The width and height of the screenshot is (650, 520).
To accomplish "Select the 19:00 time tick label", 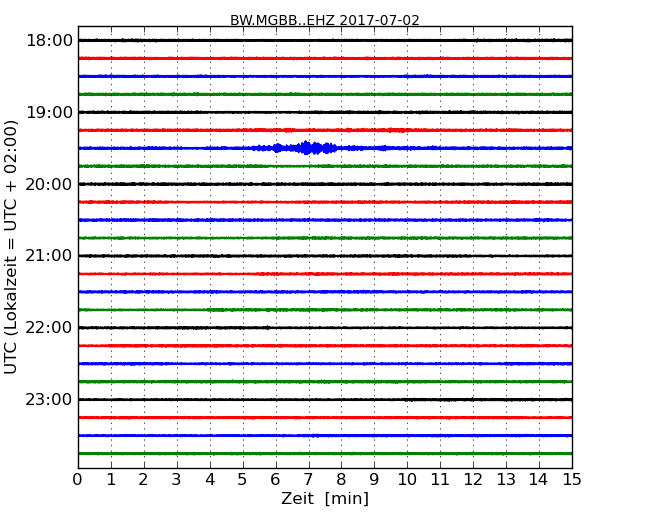I will pyautogui.click(x=49, y=112).
